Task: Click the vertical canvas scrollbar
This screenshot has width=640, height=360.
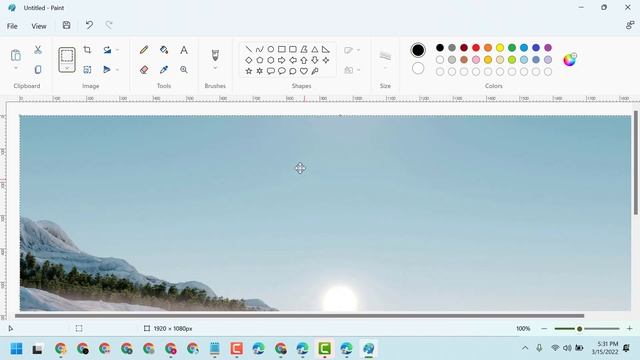Action: click(x=636, y=162)
